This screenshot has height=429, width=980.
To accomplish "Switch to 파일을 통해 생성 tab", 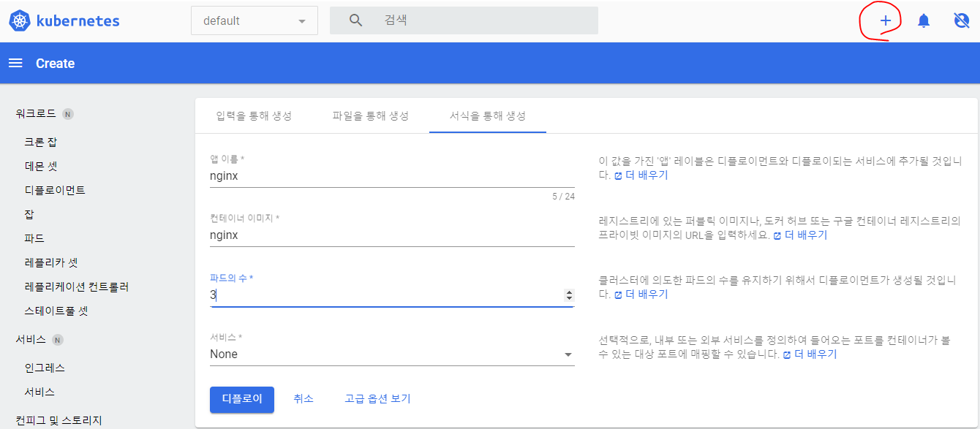I will (370, 116).
